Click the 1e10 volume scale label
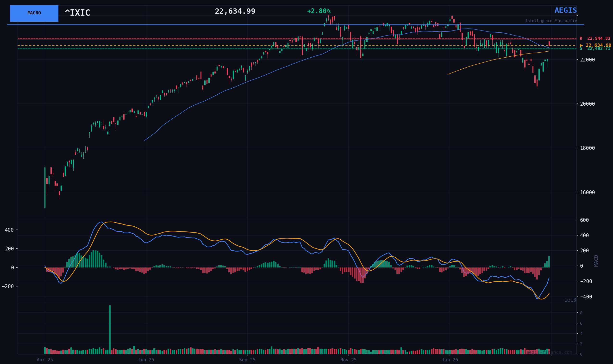Screen dimensions: 613x364 [x=570, y=300]
